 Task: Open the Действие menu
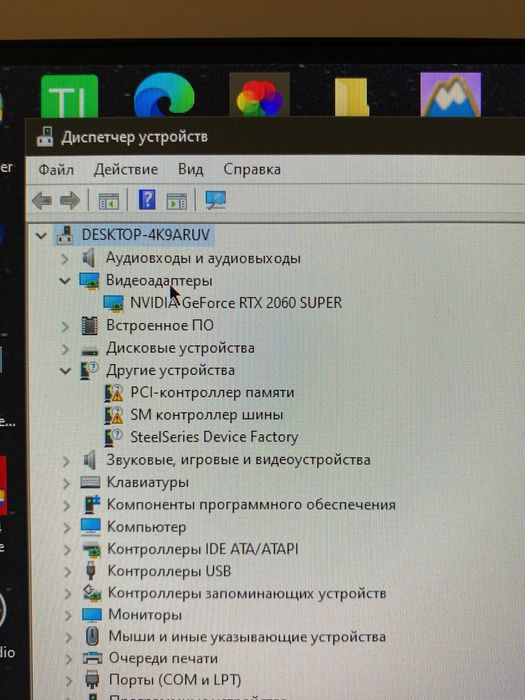tap(126, 170)
